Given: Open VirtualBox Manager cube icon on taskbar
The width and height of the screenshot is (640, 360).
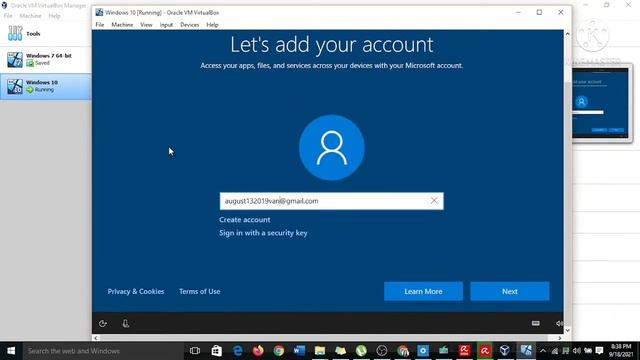Looking at the screenshot, I should 505,351.
